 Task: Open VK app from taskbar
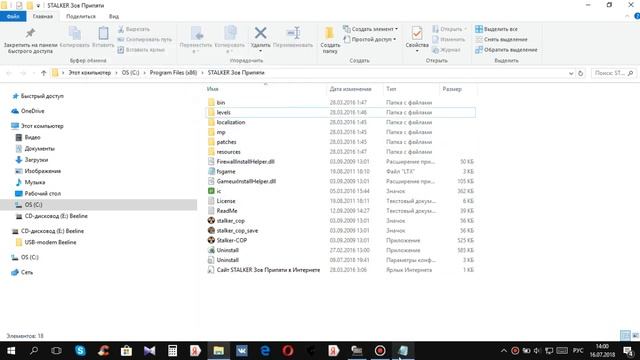click(x=242, y=351)
